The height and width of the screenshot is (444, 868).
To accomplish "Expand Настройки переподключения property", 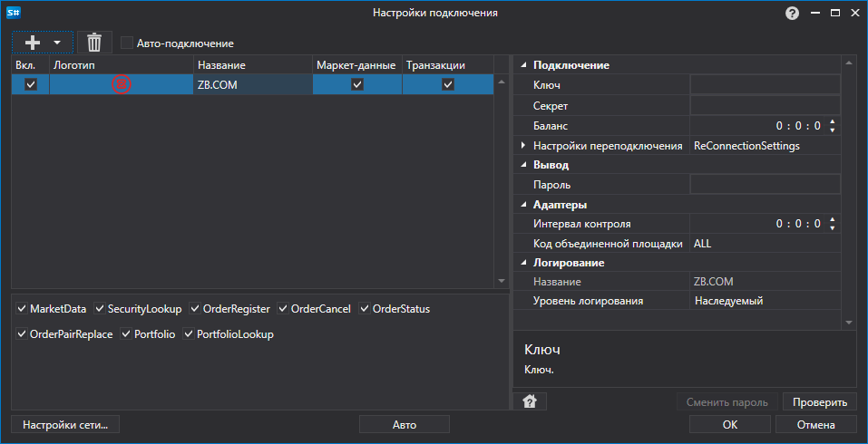I will (x=523, y=146).
